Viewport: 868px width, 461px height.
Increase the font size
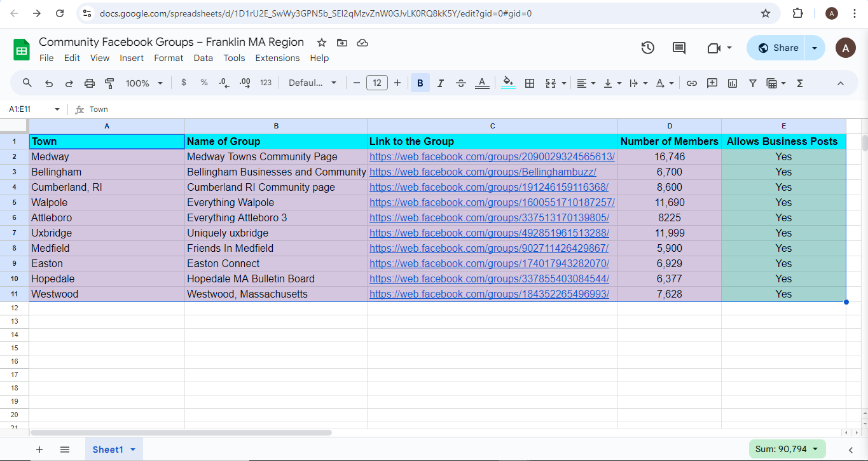pyautogui.click(x=397, y=83)
